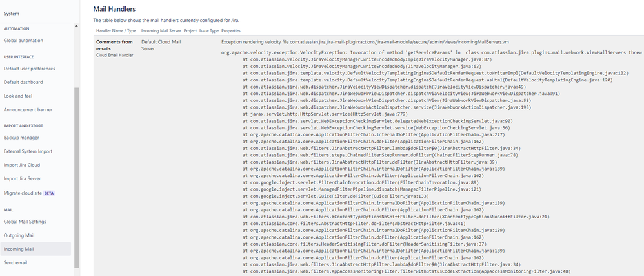
Task: Click the VelocityException getServiceParams line
Action: tap(431, 53)
